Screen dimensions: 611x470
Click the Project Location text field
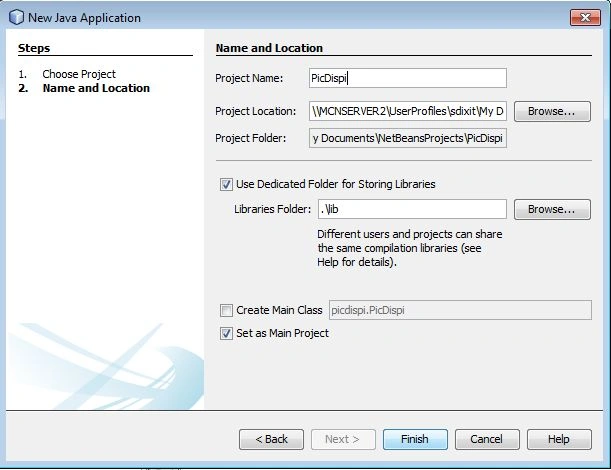point(408,111)
